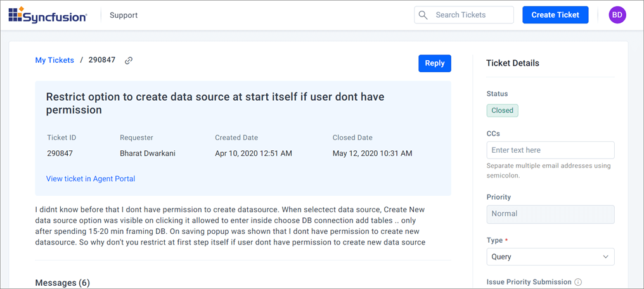The width and height of the screenshot is (644, 289).
Task: Select the Messages (6) heading
Action: [x=62, y=283]
